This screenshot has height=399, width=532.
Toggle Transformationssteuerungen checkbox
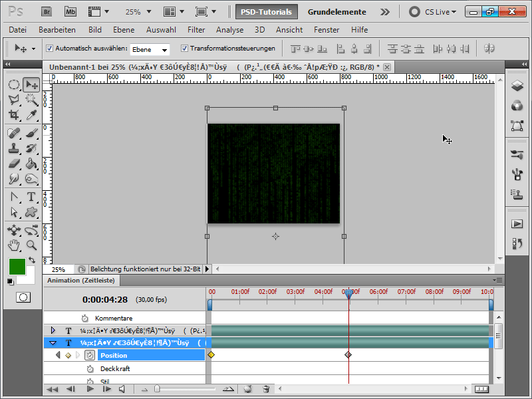tap(184, 48)
